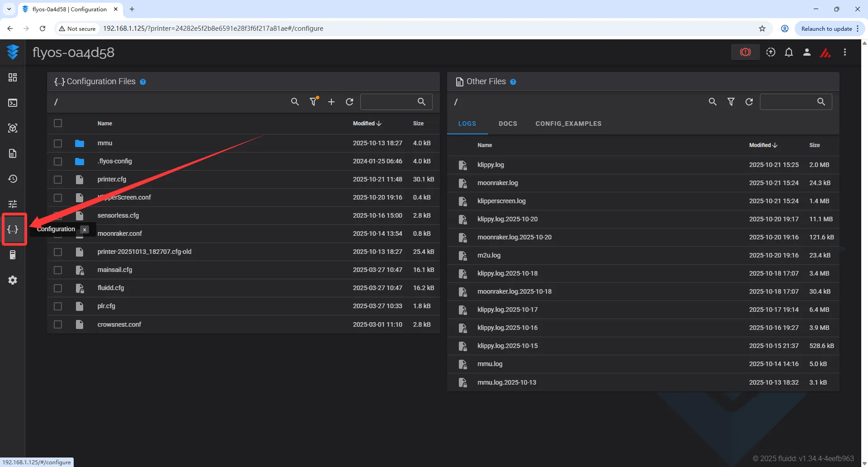Viewport: 868px width, 467px height.
Task: Open the Settings gear in sidebar
Action: [13, 280]
